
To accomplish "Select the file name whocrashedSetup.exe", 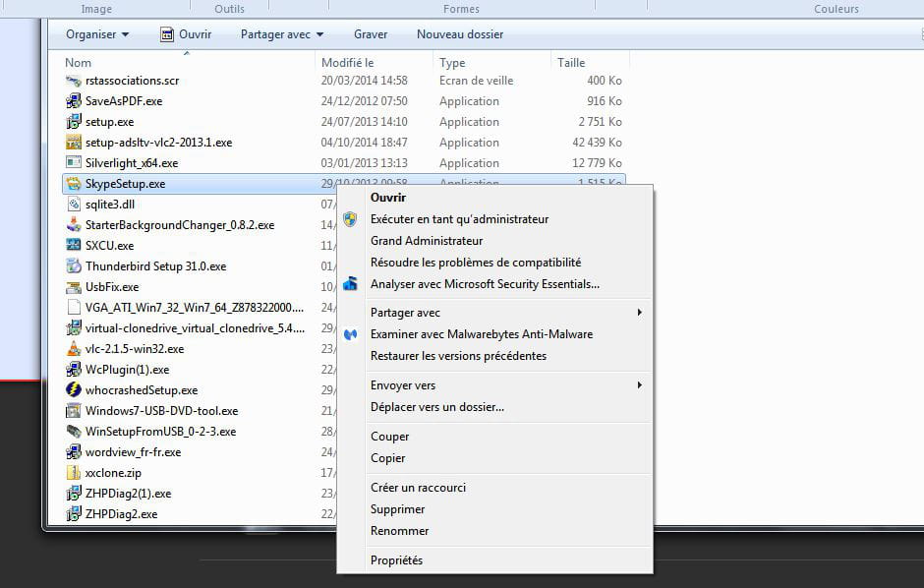I will [x=142, y=390].
